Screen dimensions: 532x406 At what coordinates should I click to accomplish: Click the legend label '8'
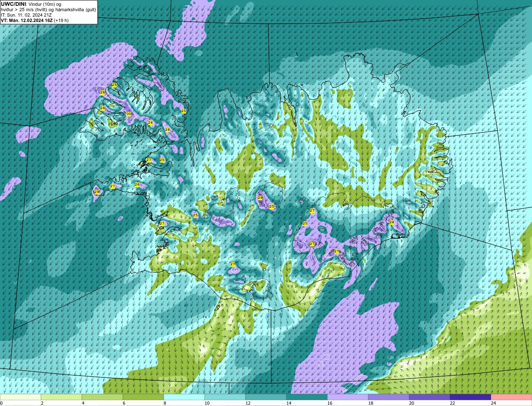[165, 403]
